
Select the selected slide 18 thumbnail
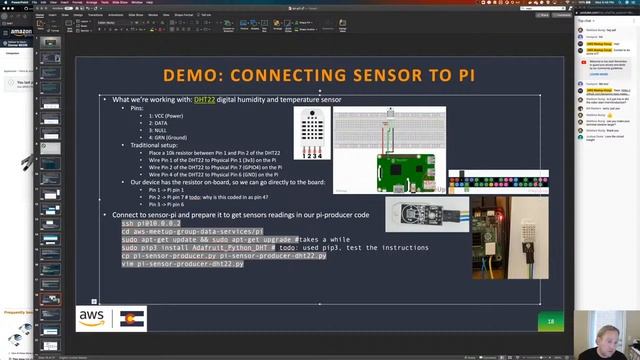point(51,299)
